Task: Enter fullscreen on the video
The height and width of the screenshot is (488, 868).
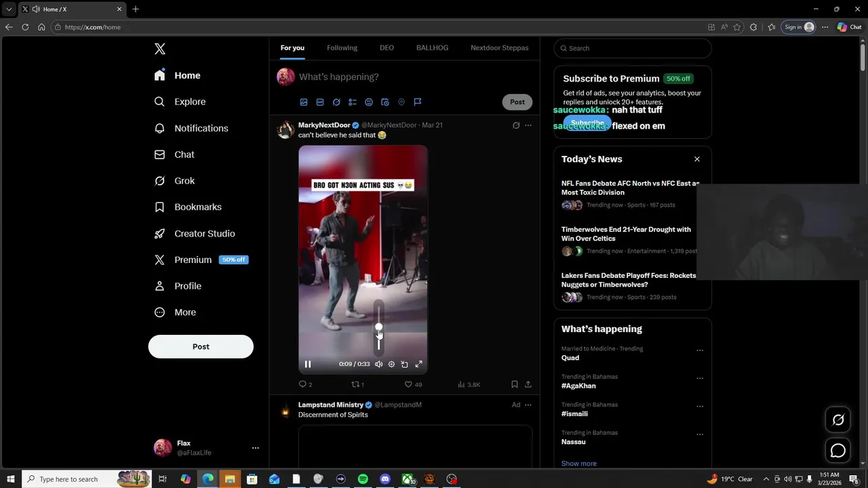Action: (419, 364)
